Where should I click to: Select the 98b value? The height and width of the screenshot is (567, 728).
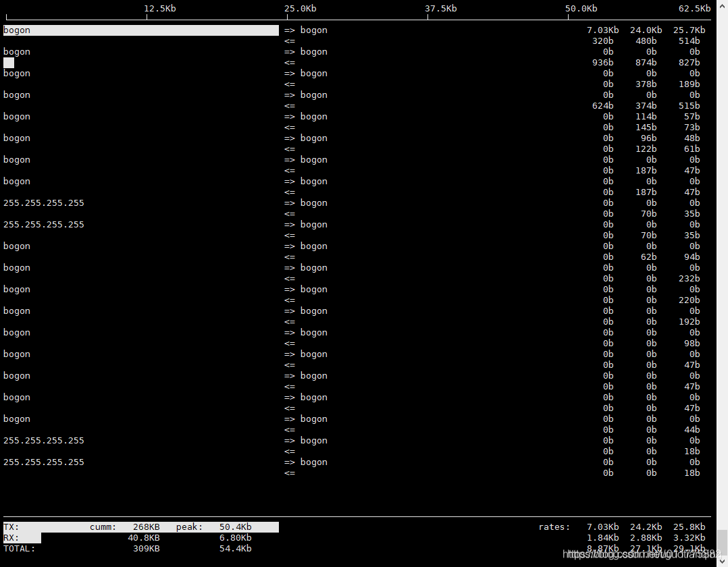[x=692, y=344]
